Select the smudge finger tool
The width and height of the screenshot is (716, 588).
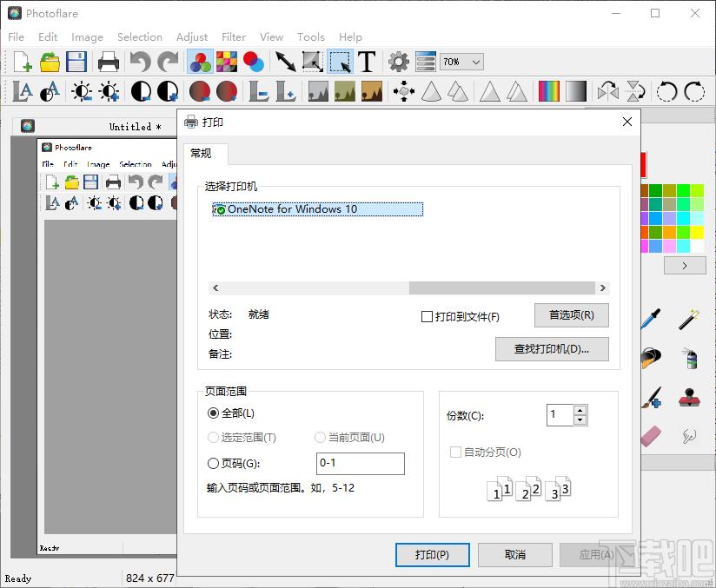pyautogui.click(x=690, y=435)
